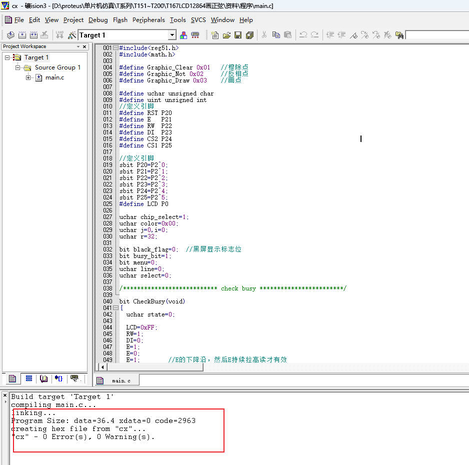Click the editor horizontal scrollbar thumb
469x465 pixels.
tap(155, 367)
